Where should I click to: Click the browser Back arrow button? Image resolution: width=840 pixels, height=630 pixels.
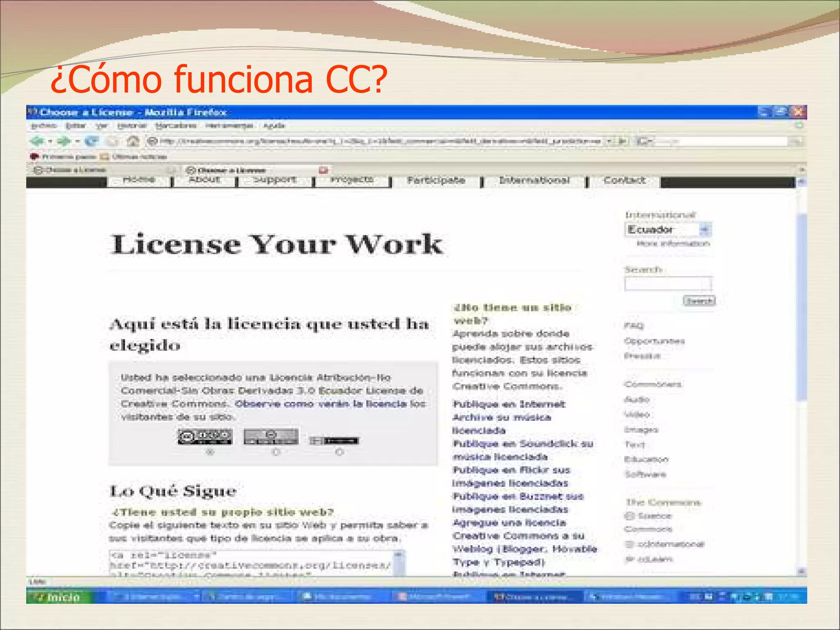click(37, 141)
